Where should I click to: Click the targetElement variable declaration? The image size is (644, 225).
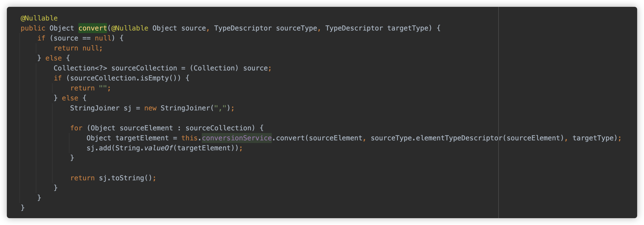point(142,138)
